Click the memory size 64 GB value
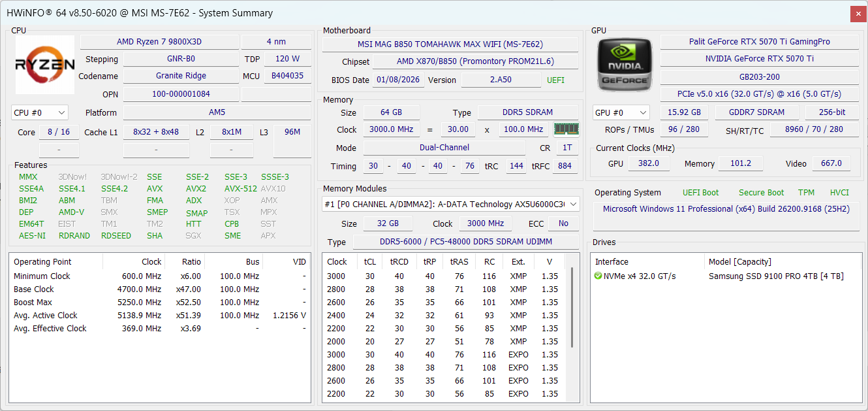 point(391,112)
